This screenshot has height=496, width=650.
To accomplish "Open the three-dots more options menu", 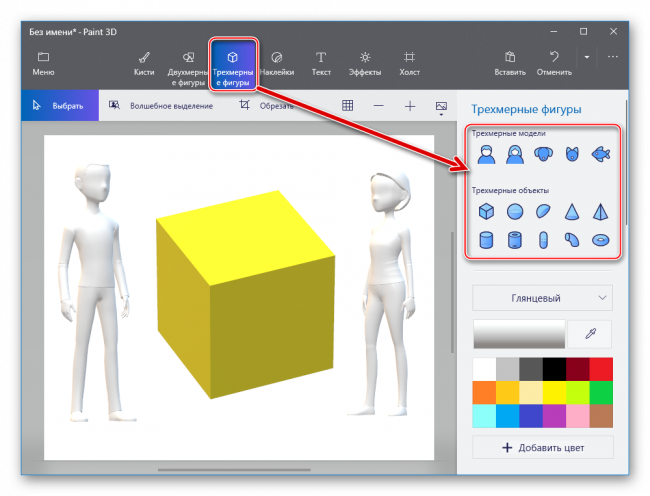I will [613, 57].
